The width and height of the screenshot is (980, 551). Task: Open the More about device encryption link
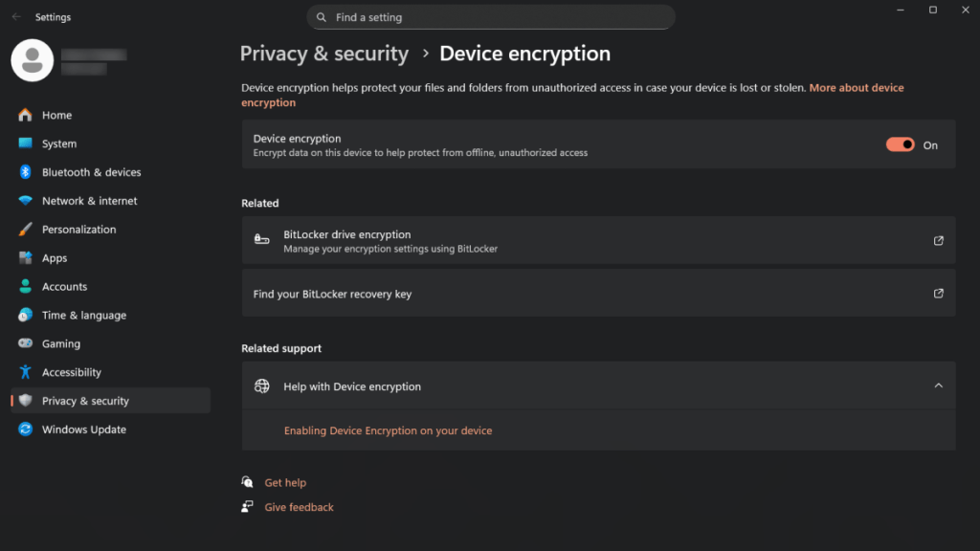coord(856,88)
